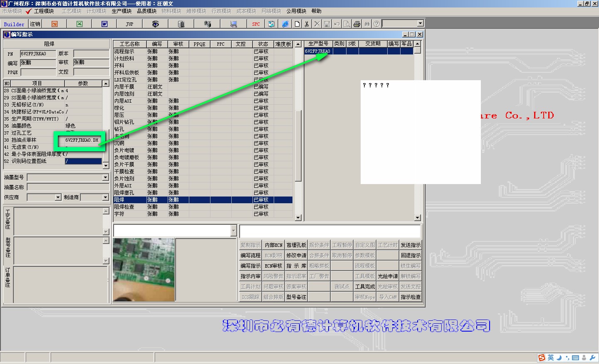This screenshot has width=599, height=364.
Task: Click the Builder toolbar button
Action: pyautogui.click(x=14, y=24)
